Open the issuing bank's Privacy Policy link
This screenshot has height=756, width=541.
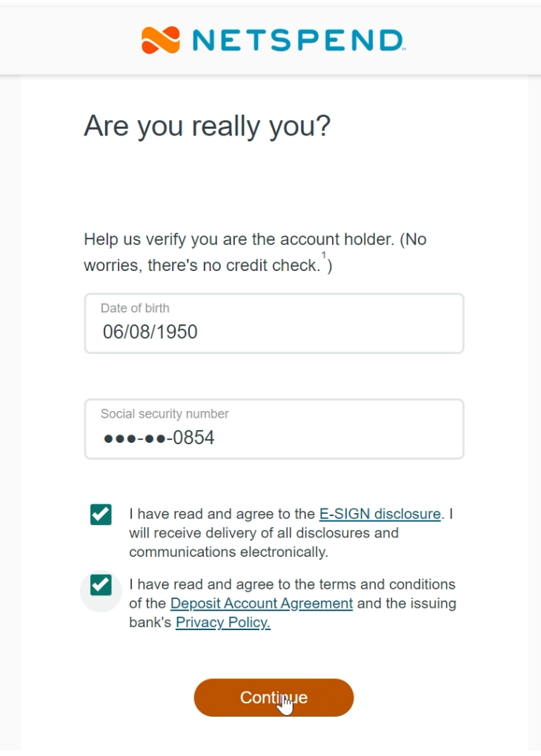[x=222, y=623]
